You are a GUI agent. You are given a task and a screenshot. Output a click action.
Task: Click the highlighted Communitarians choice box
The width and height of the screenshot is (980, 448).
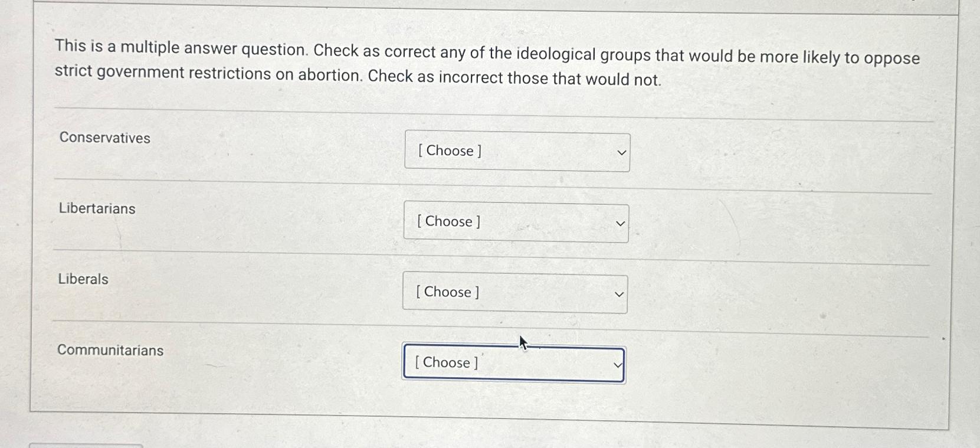click(x=513, y=364)
